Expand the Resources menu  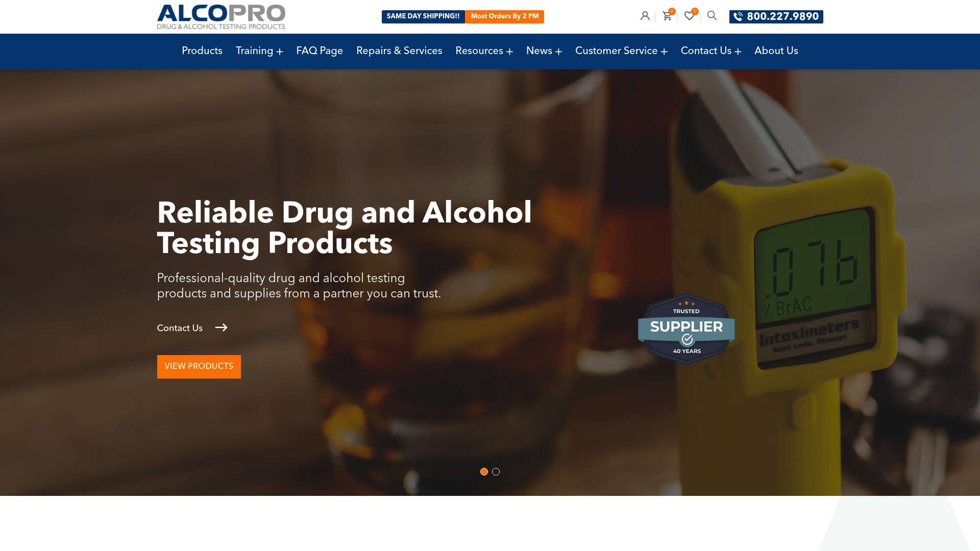click(x=484, y=51)
